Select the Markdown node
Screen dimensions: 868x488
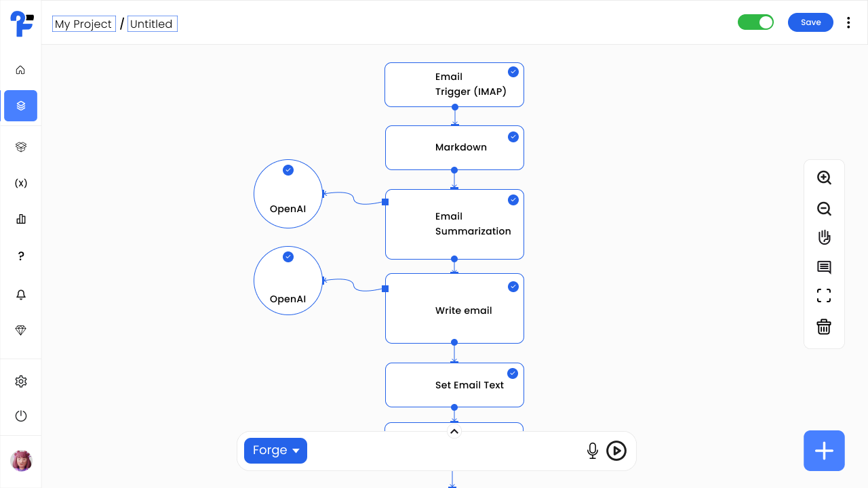(x=454, y=148)
